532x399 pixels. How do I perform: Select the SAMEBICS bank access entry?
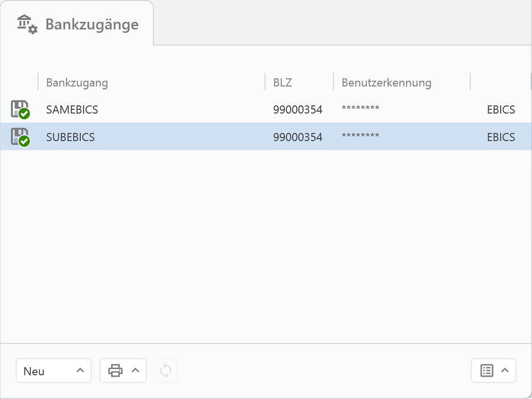tap(72, 109)
